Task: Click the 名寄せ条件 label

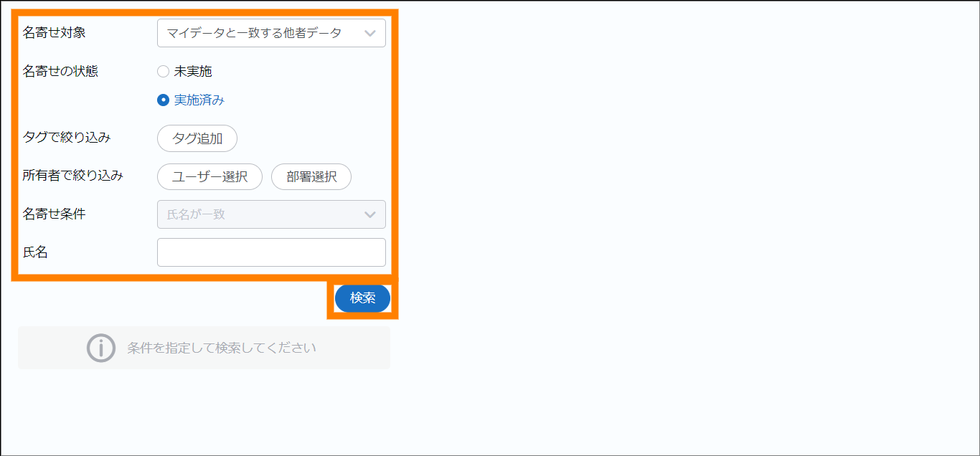Action: coord(55,214)
